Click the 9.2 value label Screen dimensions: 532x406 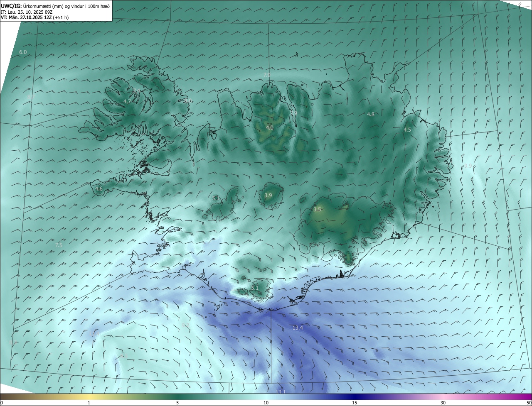click(x=185, y=325)
